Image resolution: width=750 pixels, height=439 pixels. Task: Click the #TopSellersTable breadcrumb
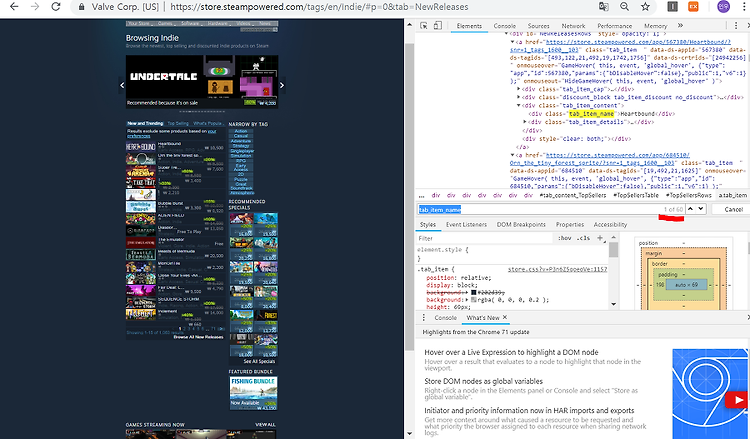click(x=636, y=196)
